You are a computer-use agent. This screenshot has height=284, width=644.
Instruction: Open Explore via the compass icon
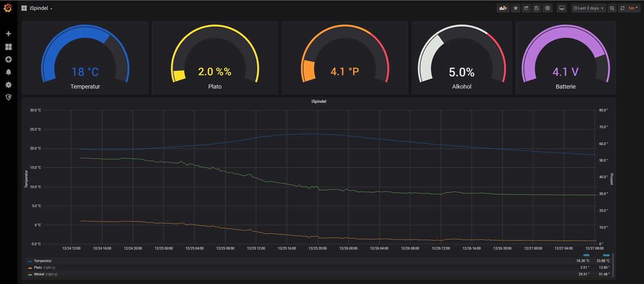(x=8, y=59)
